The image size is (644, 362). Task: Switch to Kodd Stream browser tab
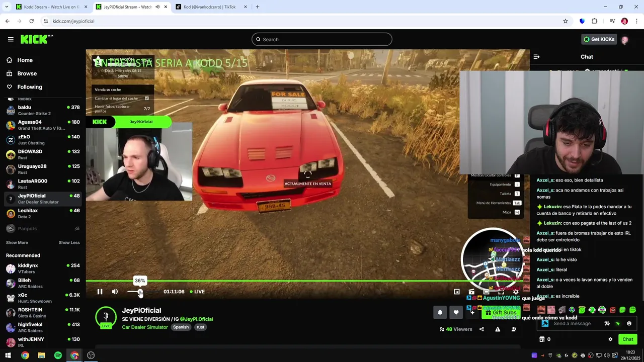[50, 7]
